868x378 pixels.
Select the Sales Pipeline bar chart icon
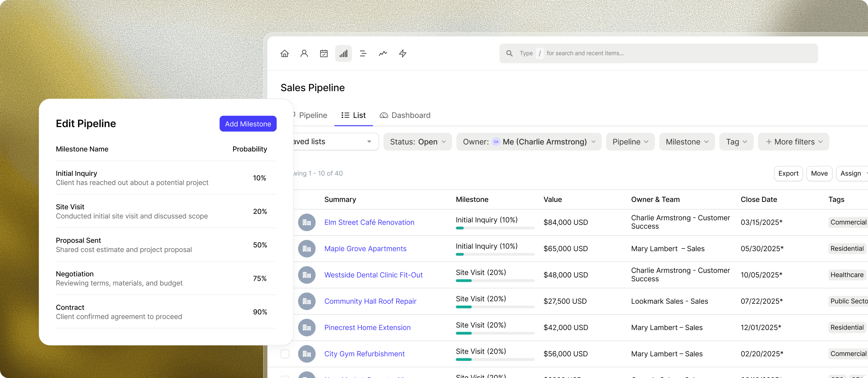point(343,53)
